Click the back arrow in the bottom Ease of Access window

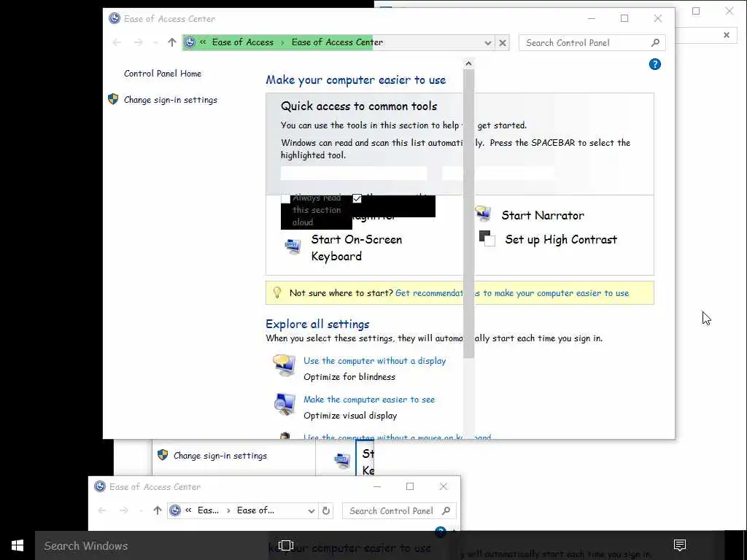[x=102, y=510]
